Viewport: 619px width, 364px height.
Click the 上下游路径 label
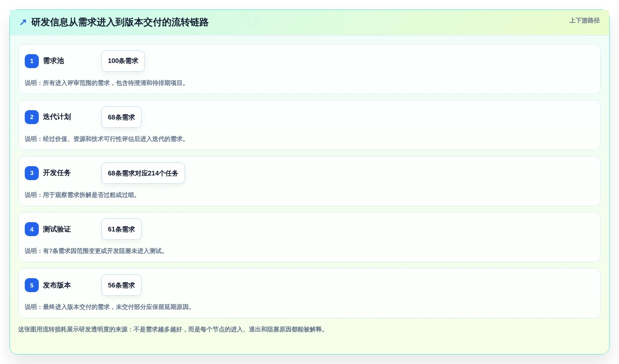584,21
